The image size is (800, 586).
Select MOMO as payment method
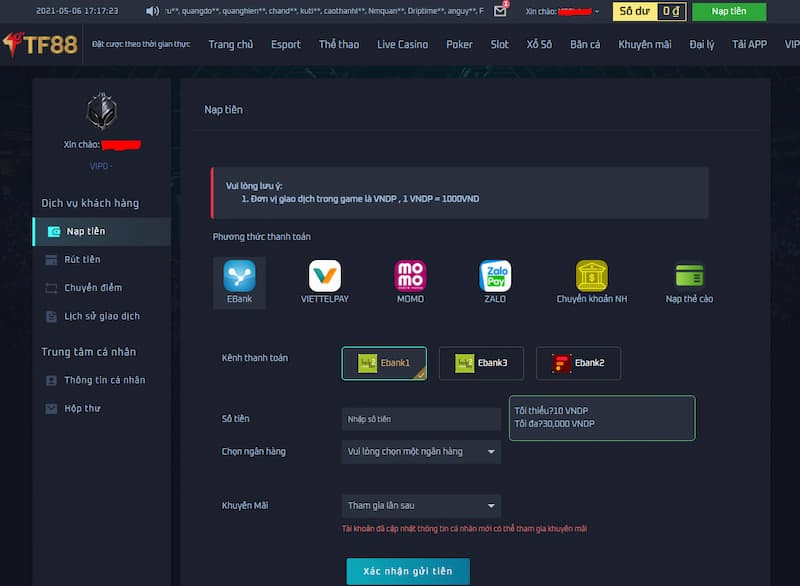coord(410,277)
